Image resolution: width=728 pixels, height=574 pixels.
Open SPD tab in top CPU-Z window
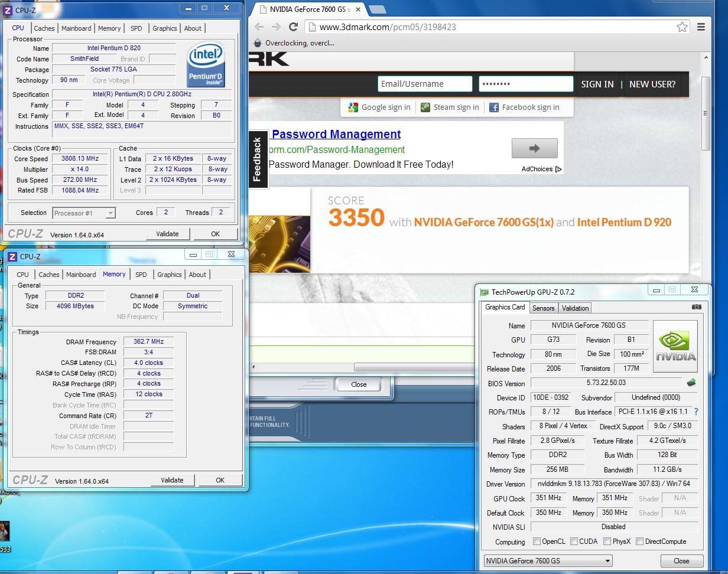click(136, 28)
